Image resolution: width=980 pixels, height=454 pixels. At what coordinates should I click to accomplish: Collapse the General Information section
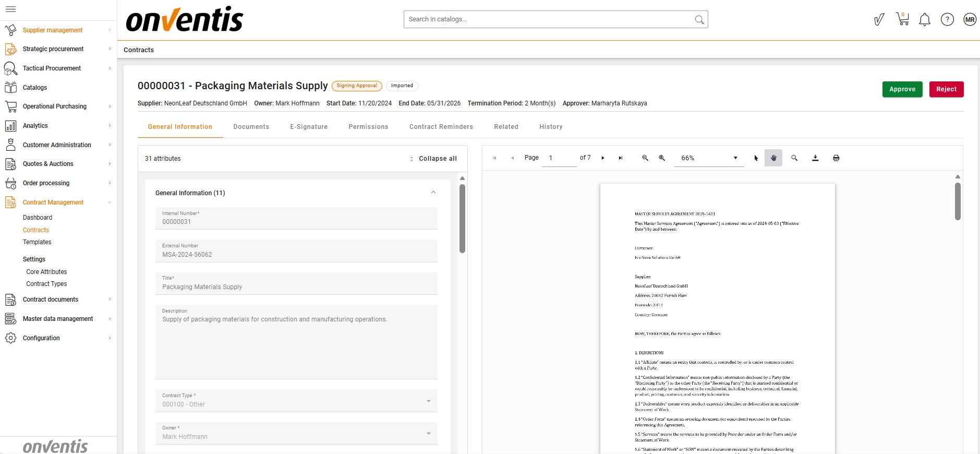click(433, 193)
